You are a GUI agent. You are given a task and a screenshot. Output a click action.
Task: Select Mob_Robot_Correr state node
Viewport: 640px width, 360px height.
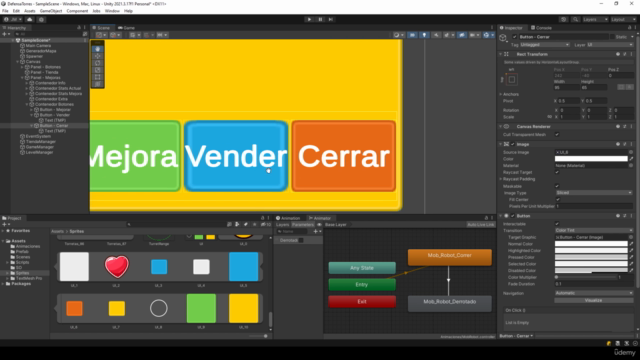click(x=450, y=257)
